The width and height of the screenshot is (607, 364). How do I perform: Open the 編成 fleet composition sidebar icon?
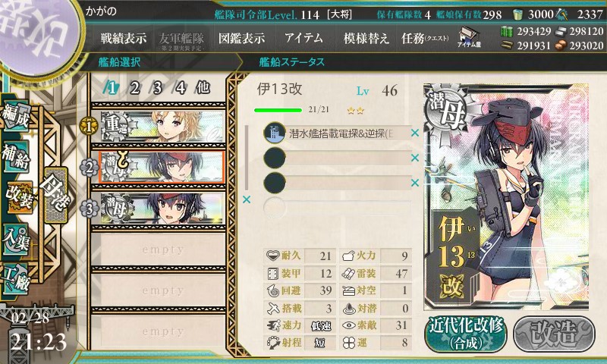click(16, 116)
